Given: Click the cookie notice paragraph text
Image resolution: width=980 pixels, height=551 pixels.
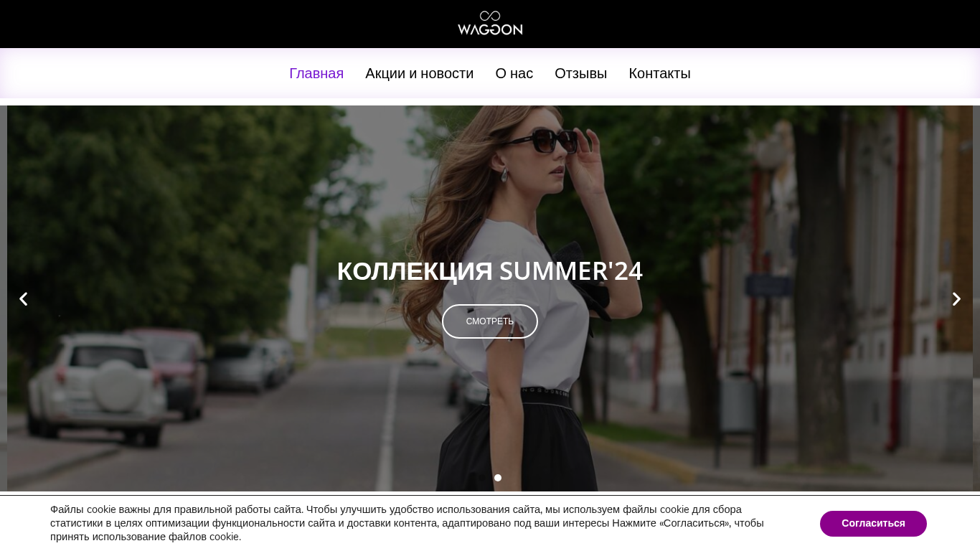Looking at the screenshot, I should coord(407,523).
